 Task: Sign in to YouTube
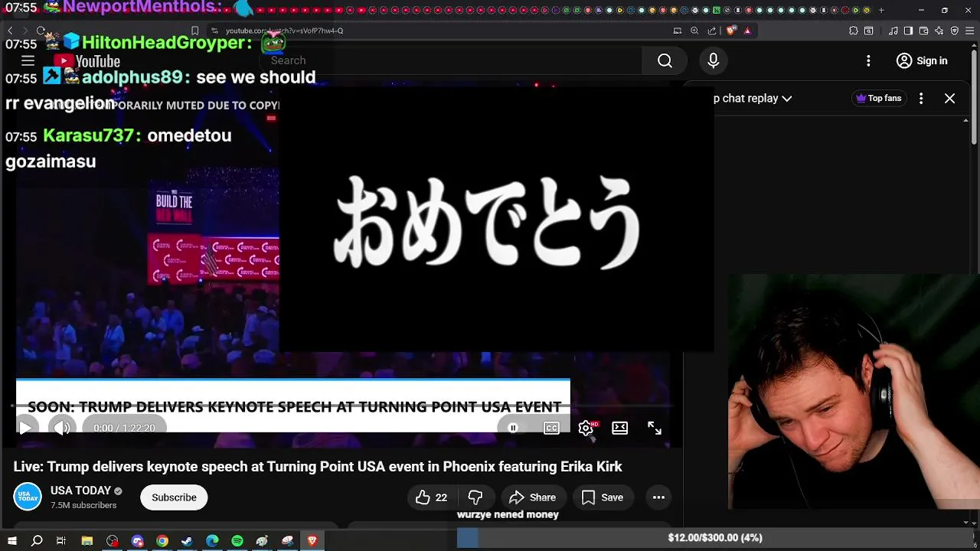tap(922, 60)
